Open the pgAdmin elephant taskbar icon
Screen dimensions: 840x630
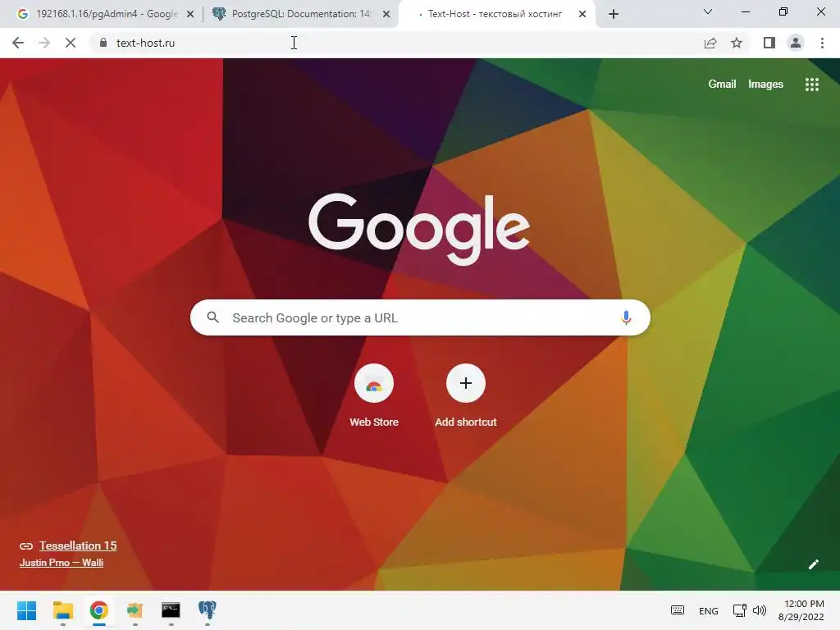coord(208,610)
